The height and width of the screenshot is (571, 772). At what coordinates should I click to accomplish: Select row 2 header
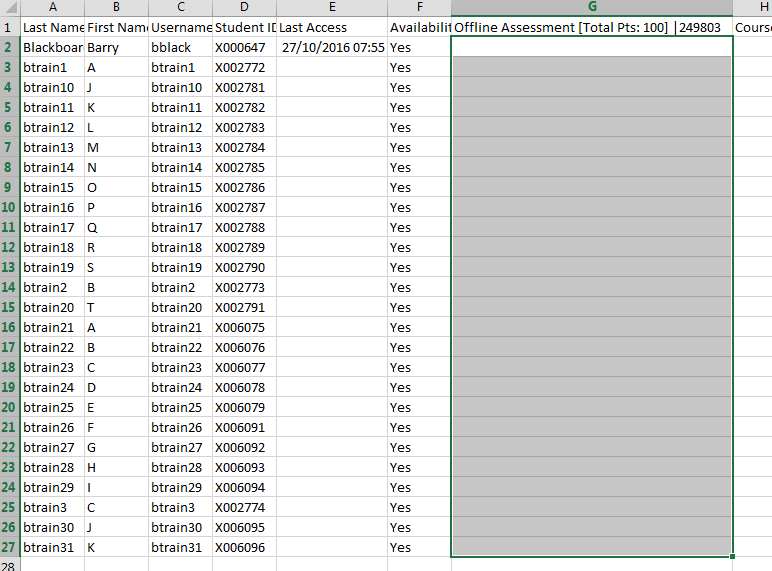pos(9,47)
